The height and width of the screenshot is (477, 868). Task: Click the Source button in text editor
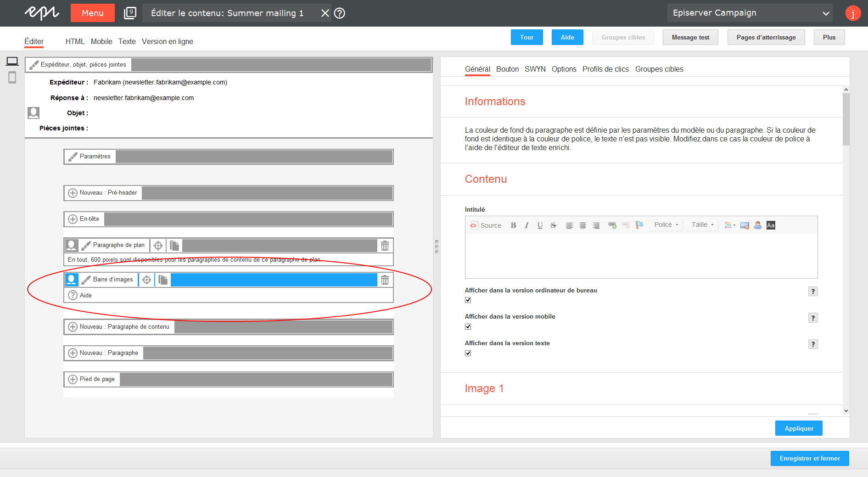pyautogui.click(x=486, y=225)
